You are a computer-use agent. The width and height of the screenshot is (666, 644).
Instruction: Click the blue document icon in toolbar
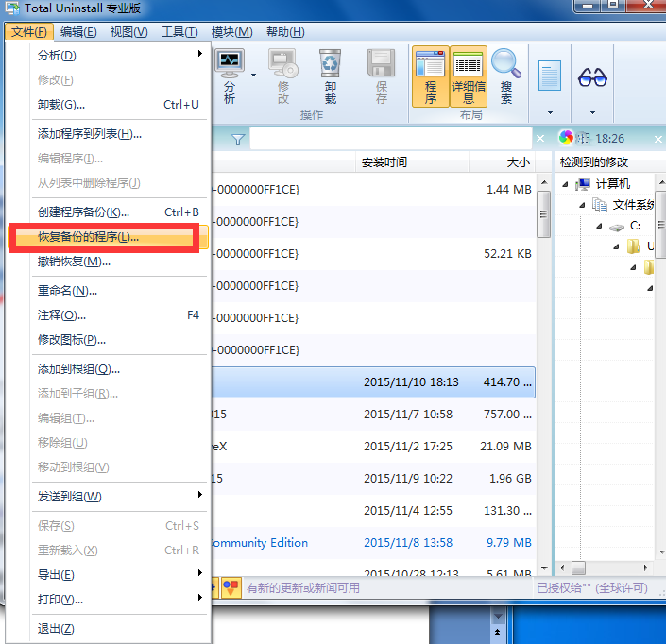coord(550,77)
